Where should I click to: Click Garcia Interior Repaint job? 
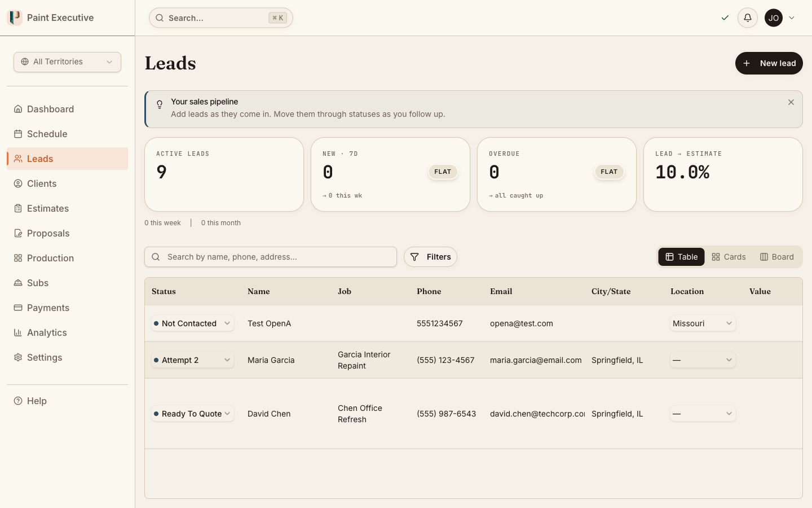[364, 360]
